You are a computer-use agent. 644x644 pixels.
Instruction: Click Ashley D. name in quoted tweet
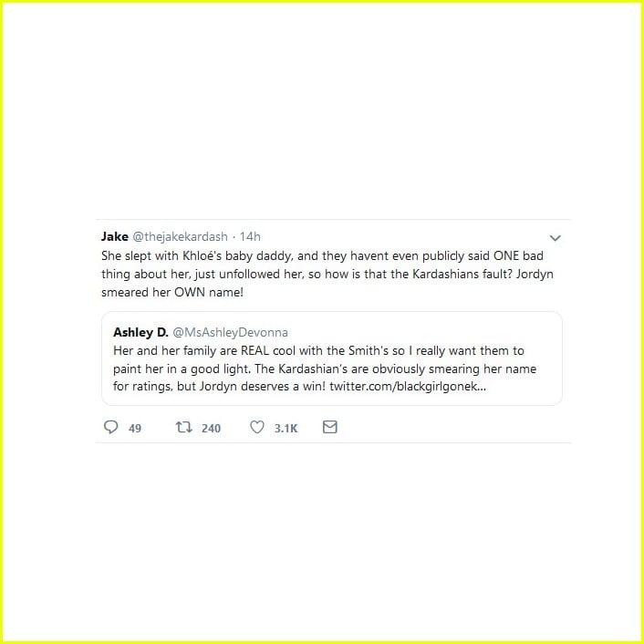[140, 332]
